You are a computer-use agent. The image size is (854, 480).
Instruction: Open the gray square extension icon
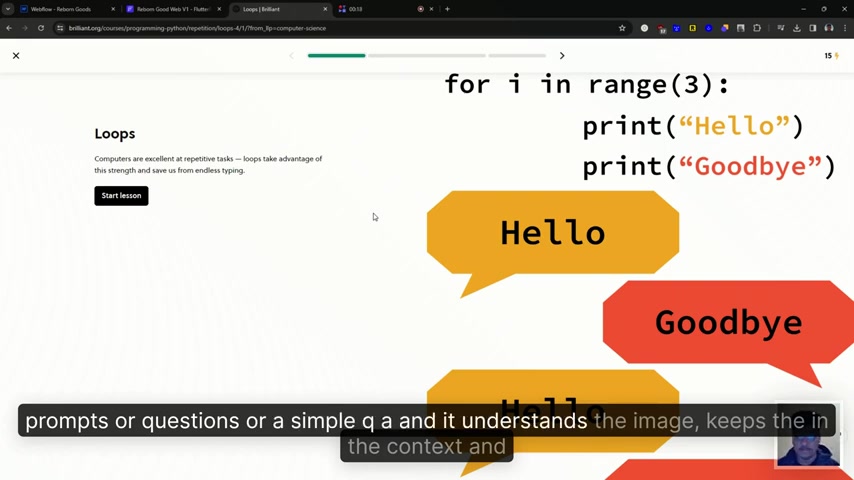click(x=740, y=28)
